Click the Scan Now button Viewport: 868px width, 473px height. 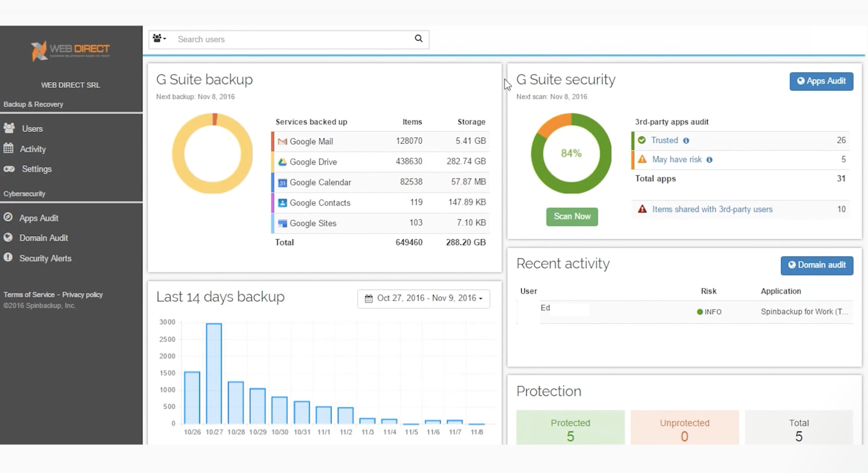tap(572, 217)
